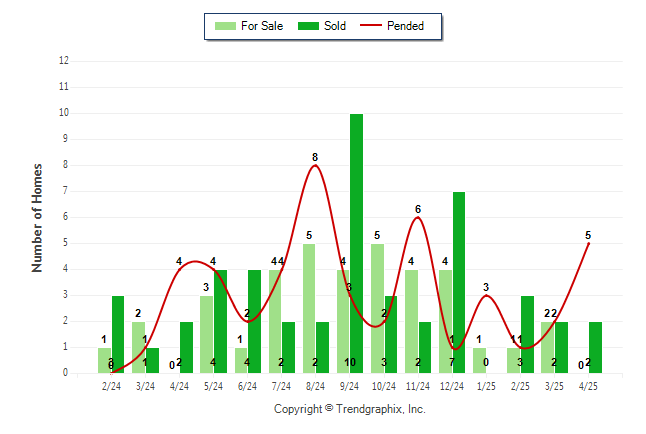This screenshot has height=434, width=646.
Task: Click the 5/24 Sold bar
Action: (220, 321)
